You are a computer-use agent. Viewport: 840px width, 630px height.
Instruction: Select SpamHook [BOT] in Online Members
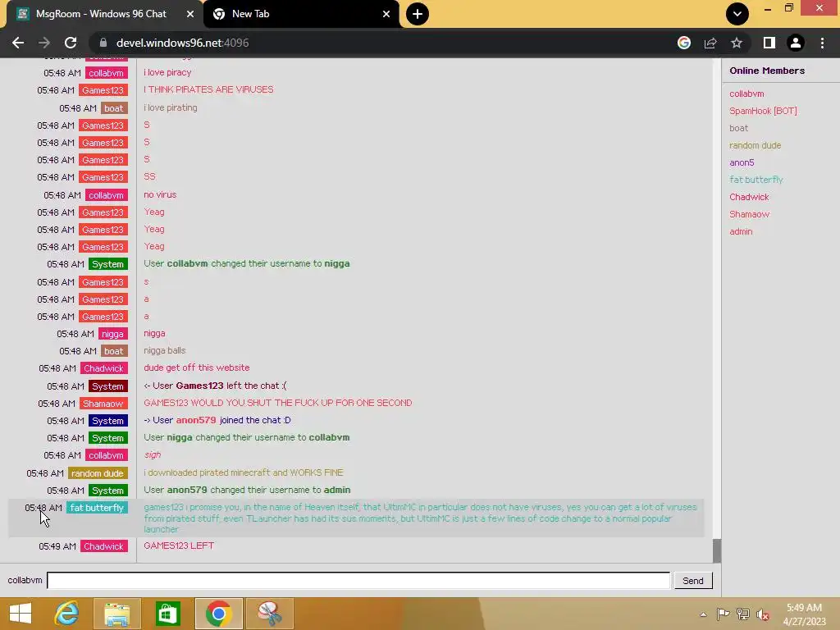763,111
